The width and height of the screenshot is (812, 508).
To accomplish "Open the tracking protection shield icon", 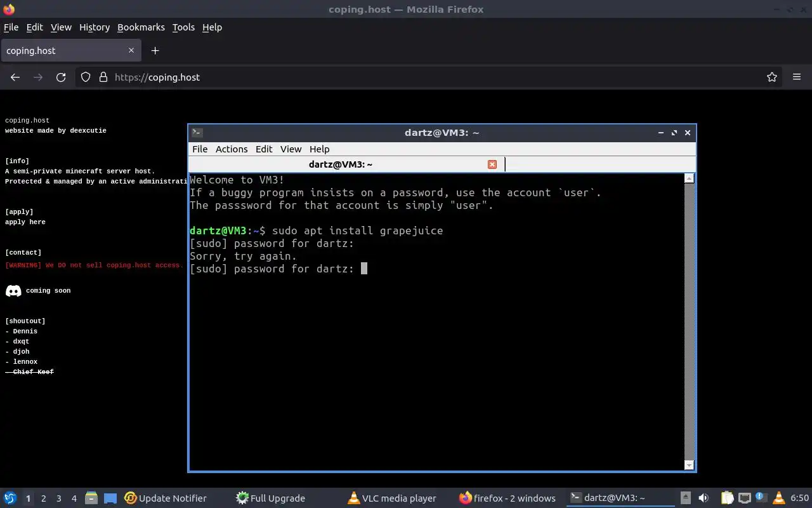I will click(x=86, y=77).
